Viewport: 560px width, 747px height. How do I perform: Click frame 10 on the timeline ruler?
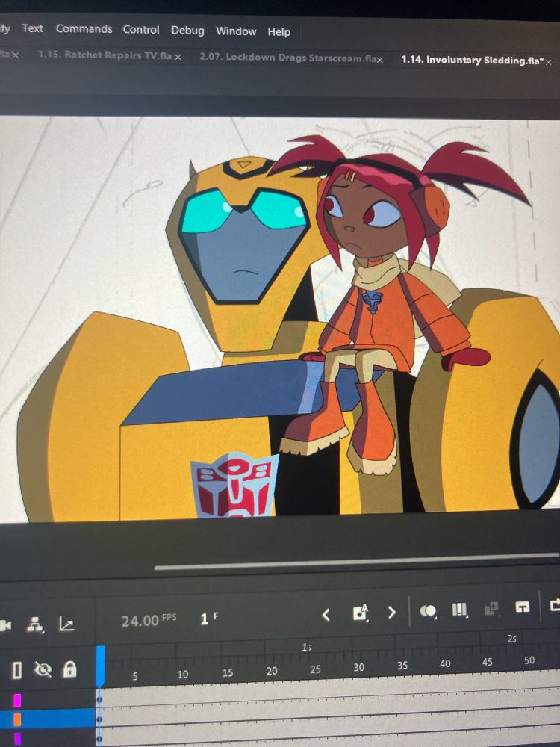point(183,674)
